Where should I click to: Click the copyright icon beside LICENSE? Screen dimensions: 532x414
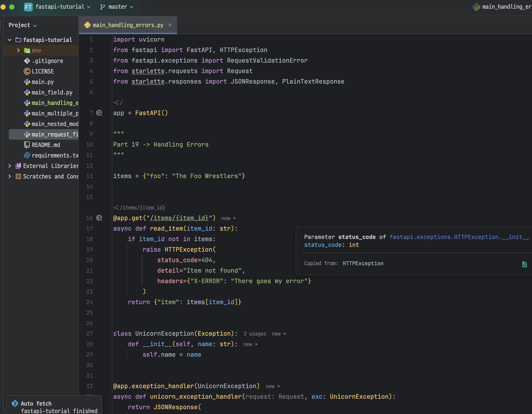pos(27,71)
